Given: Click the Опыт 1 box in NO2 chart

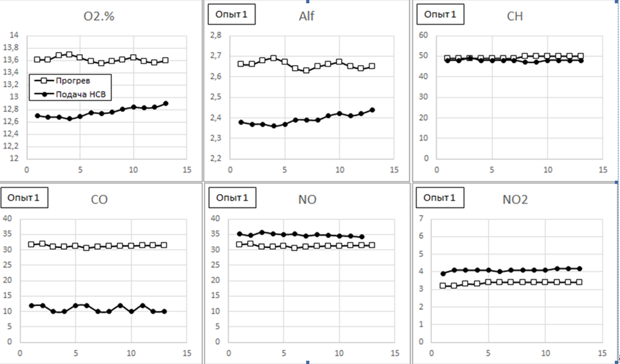Looking at the screenshot, I should click(x=440, y=197).
